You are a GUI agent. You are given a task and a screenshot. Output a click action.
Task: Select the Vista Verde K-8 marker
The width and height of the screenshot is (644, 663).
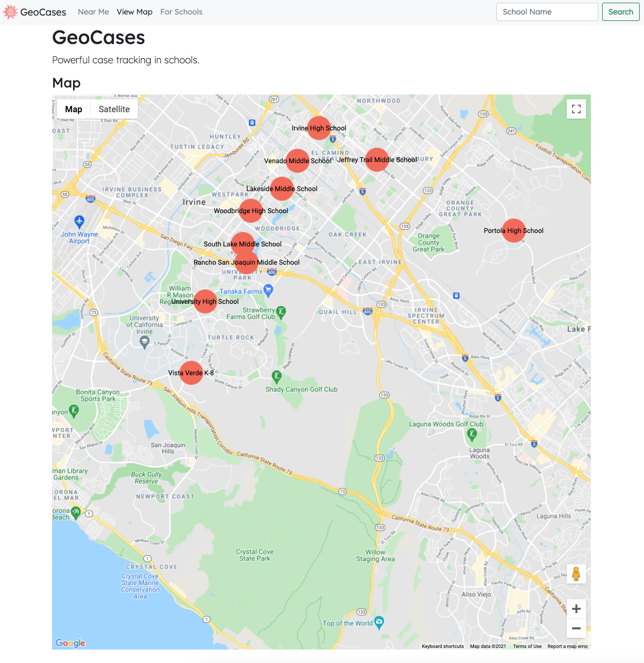(191, 373)
